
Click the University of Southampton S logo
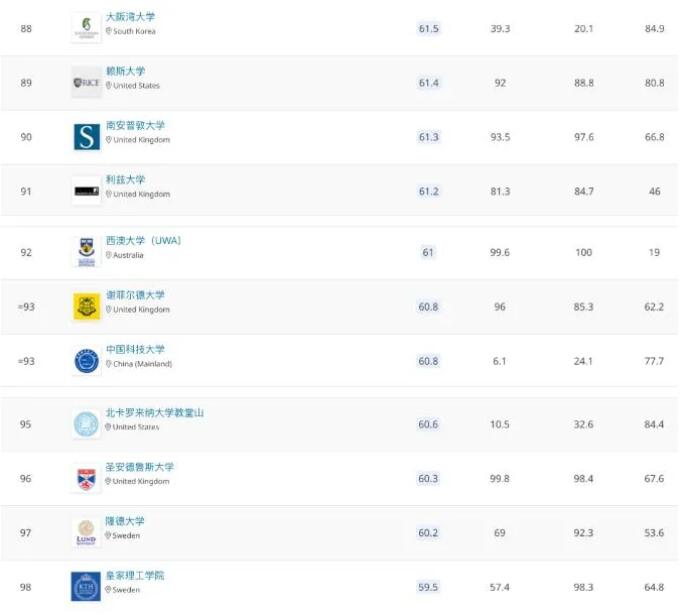(x=87, y=137)
